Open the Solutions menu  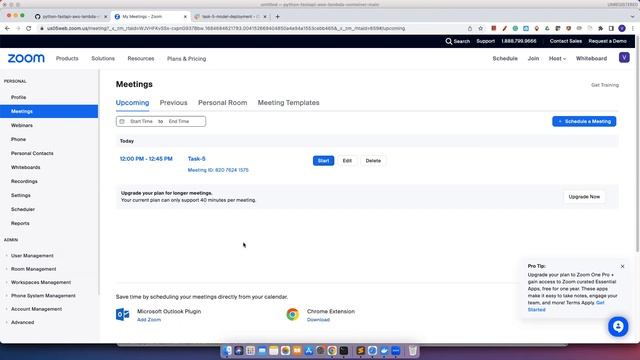point(103,58)
